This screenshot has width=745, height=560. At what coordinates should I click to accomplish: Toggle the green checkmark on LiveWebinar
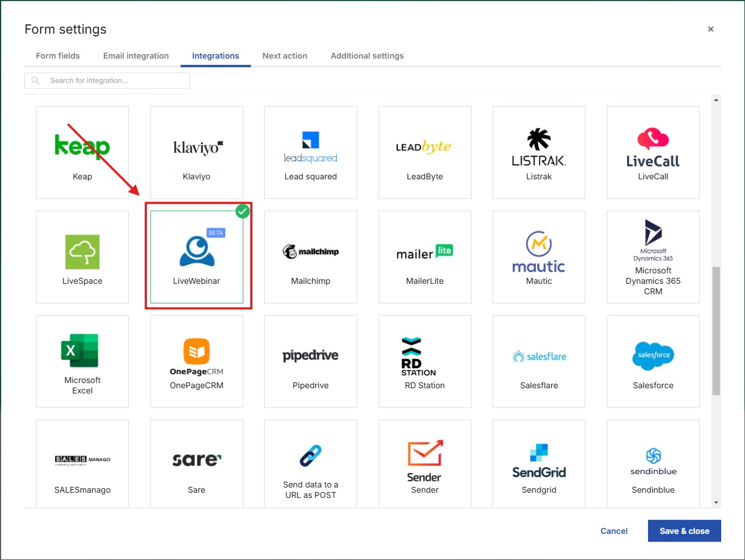(x=243, y=211)
